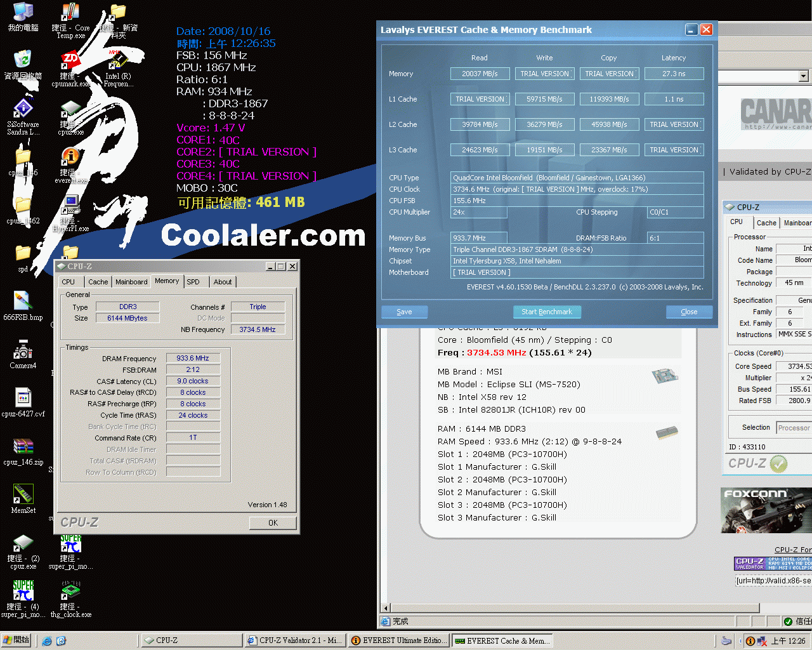Image resolution: width=812 pixels, height=650 pixels.
Task: Open the cpuz_146.zip archive
Action: click(x=23, y=451)
